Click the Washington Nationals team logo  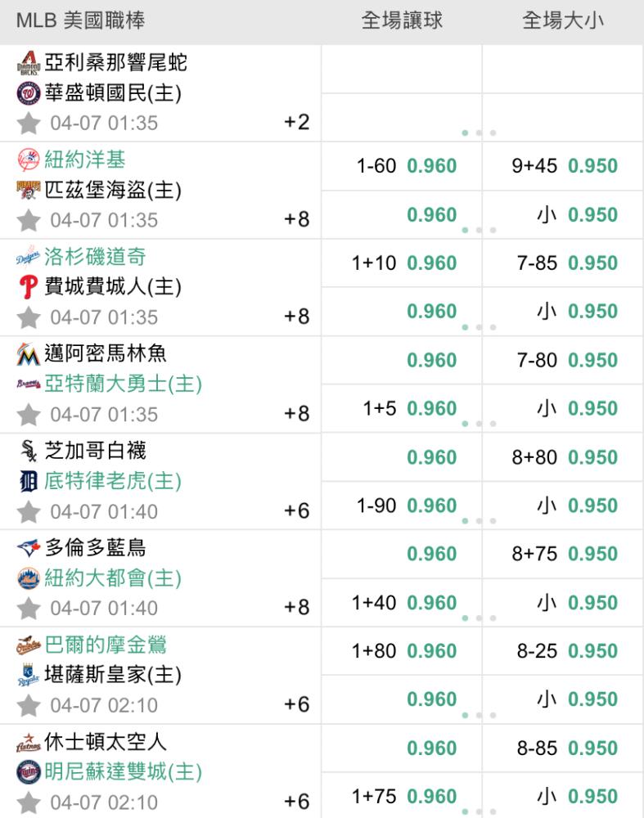29,93
